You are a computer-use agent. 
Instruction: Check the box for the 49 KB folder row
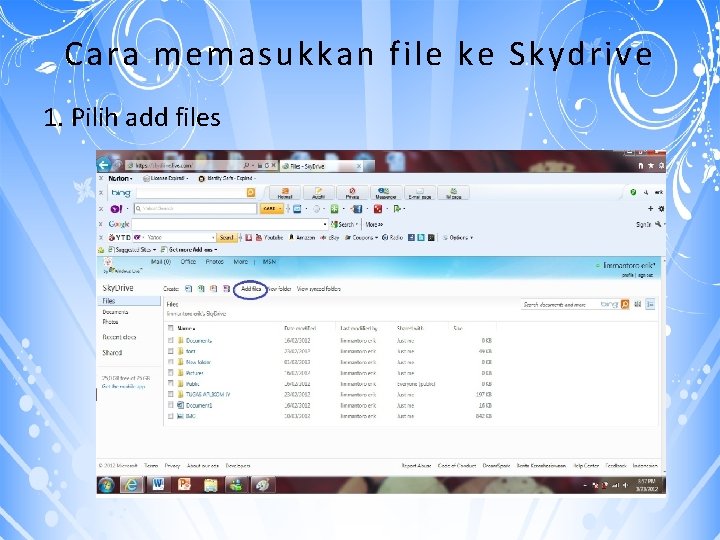click(171, 351)
